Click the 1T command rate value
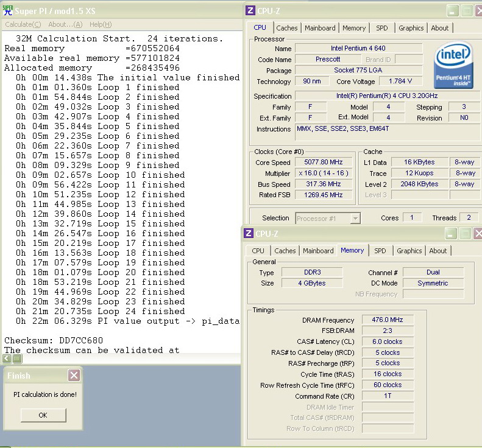Viewport: 482px width, 448px height. (388, 396)
